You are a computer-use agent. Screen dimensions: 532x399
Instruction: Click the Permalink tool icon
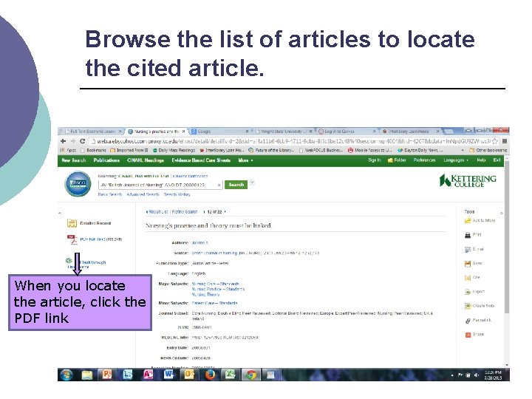pyautogui.click(x=468, y=320)
